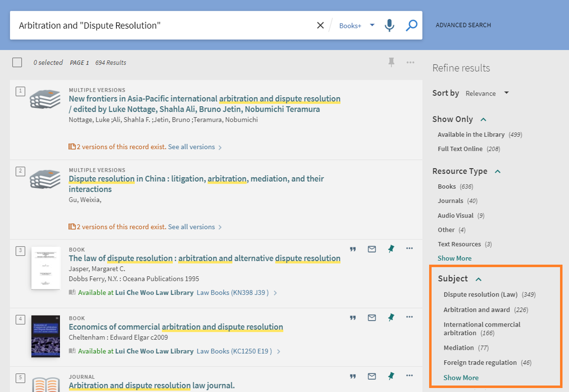569x392 pixels.
Task: Collapse the Resource Type section
Action: coord(497,172)
